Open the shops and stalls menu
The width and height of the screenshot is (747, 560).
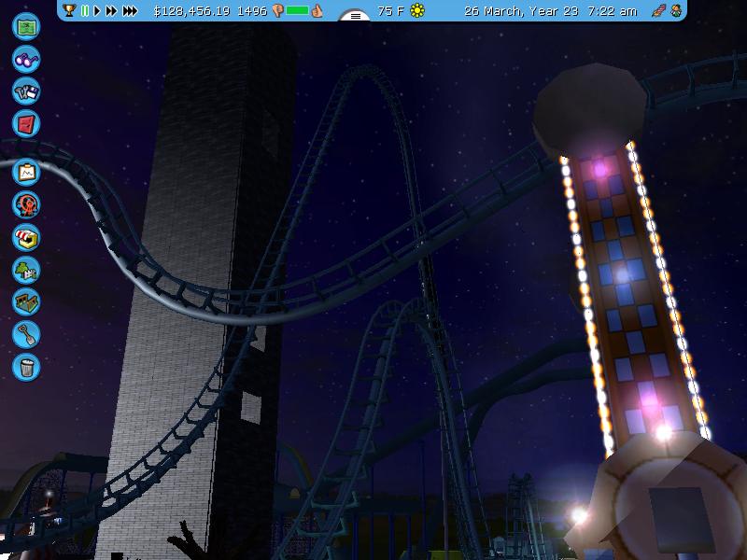point(26,237)
